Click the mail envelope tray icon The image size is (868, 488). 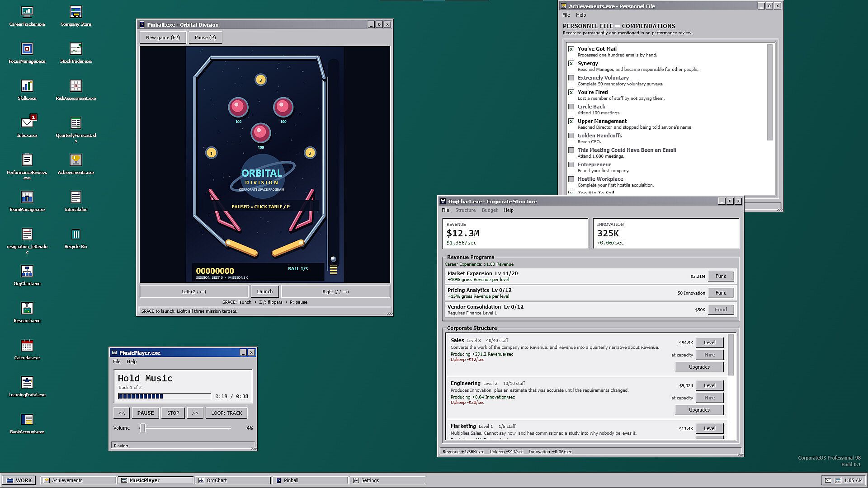tap(828, 480)
